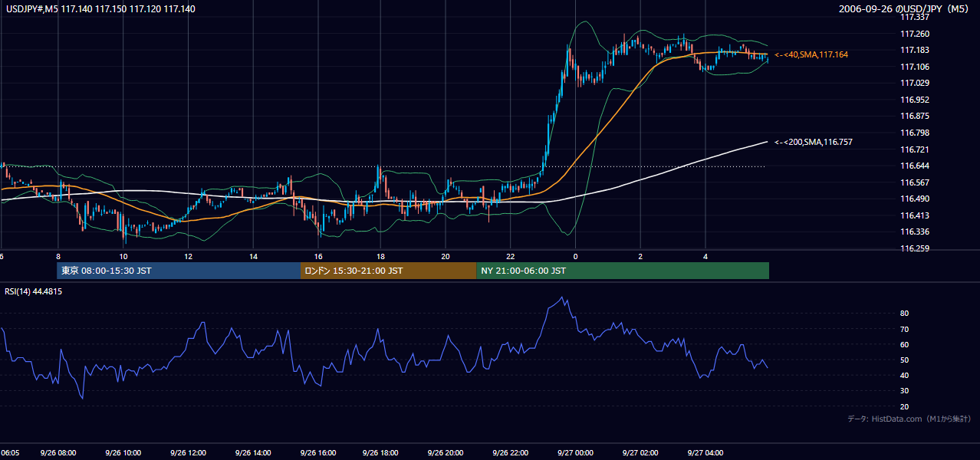Screen dimensions: 980x460
Task: Click the HistData.com data source credit
Action: point(909,419)
